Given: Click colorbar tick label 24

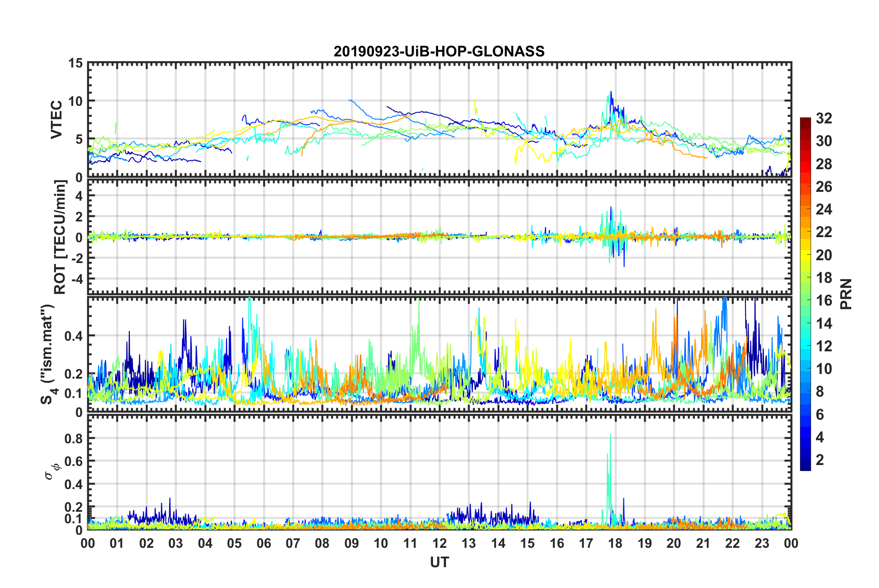Looking at the screenshot, I should pyautogui.click(x=824, y=209).
